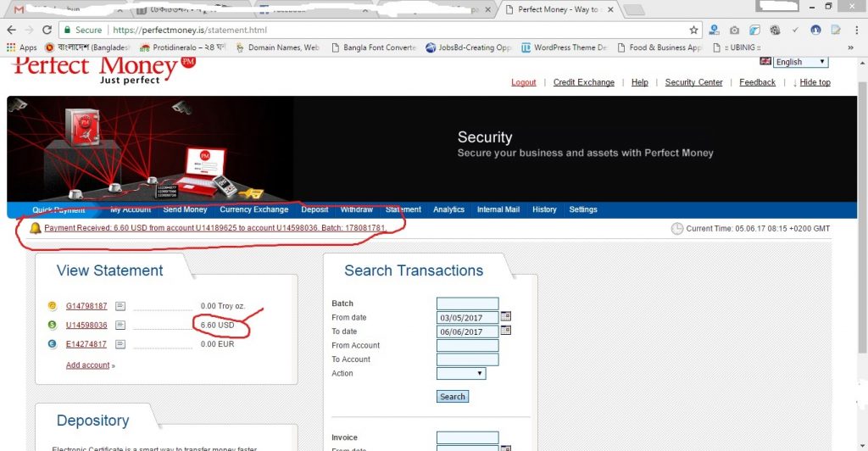The height and width of the screenshot is (451, 868).
Task: Open the From date calendar picker
Action: click(506, 316)
